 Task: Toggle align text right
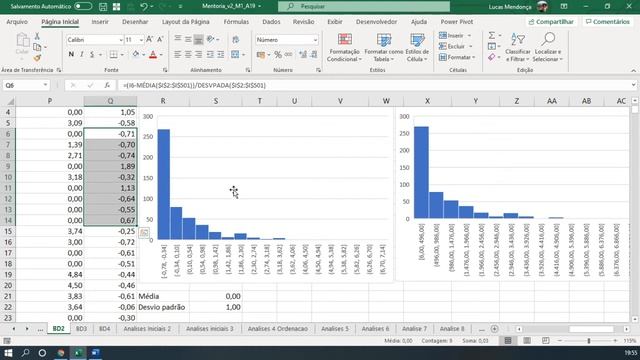click(x=198, y=54)
